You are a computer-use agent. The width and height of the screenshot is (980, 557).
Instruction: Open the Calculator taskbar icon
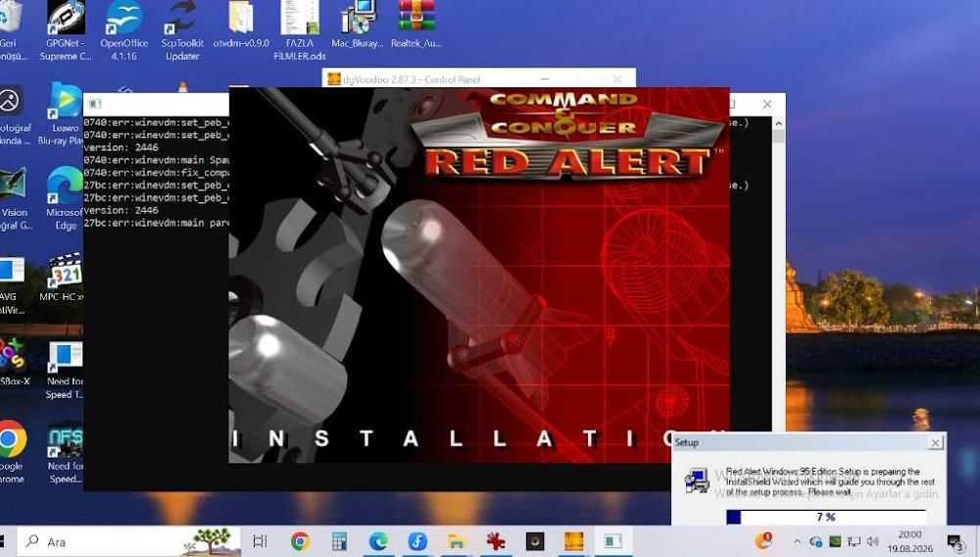click(x=339, y=541)
